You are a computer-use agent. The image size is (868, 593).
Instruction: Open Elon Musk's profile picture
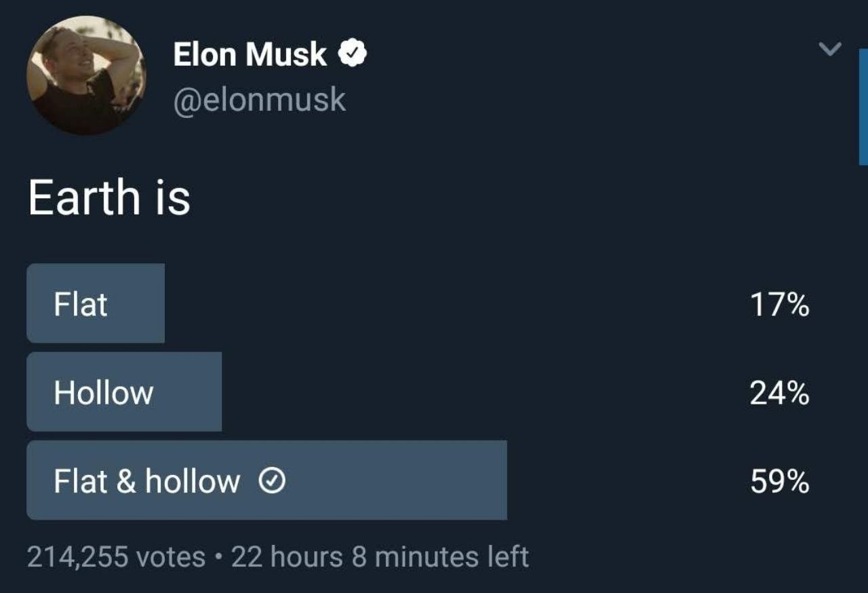pyautogui.click(x=85, y=75)
